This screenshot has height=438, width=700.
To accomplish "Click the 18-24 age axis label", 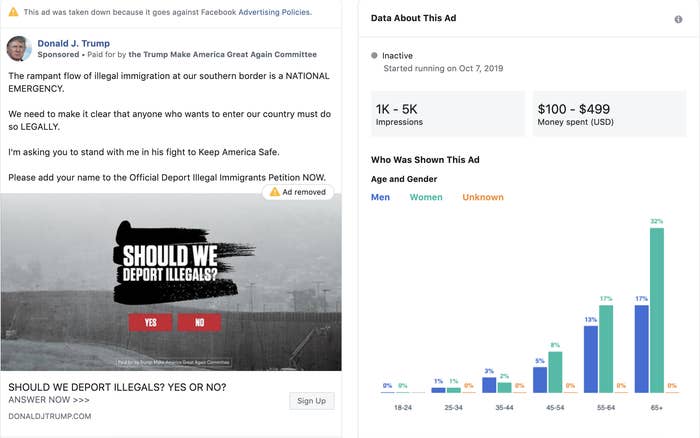I will [x=403, y=408].
